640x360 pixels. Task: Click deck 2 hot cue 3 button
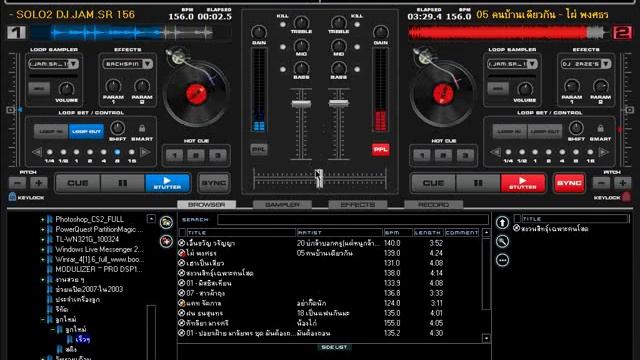[x=465, y=155]
